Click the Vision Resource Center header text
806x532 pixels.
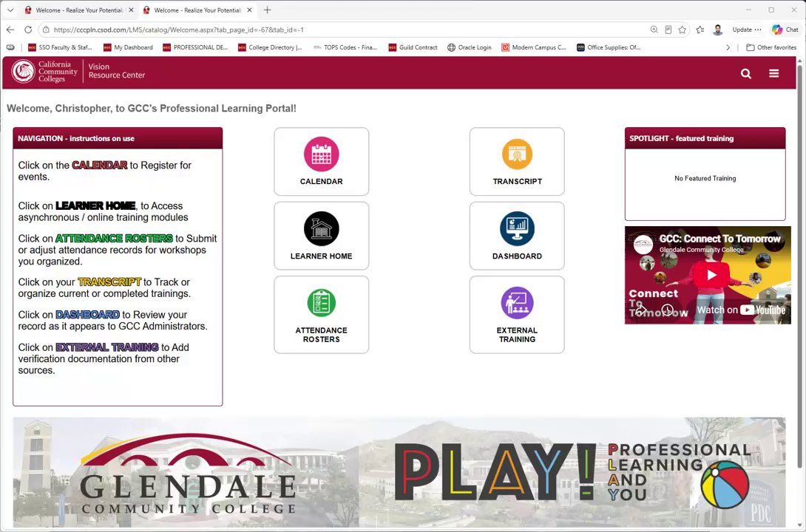click(x=117, y=71)
